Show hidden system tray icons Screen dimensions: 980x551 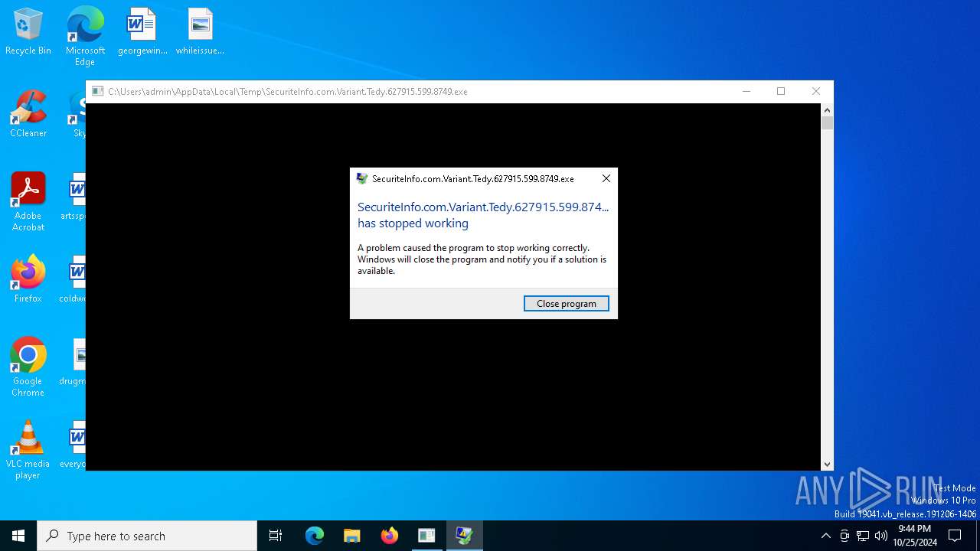click(x=825, y=536)
